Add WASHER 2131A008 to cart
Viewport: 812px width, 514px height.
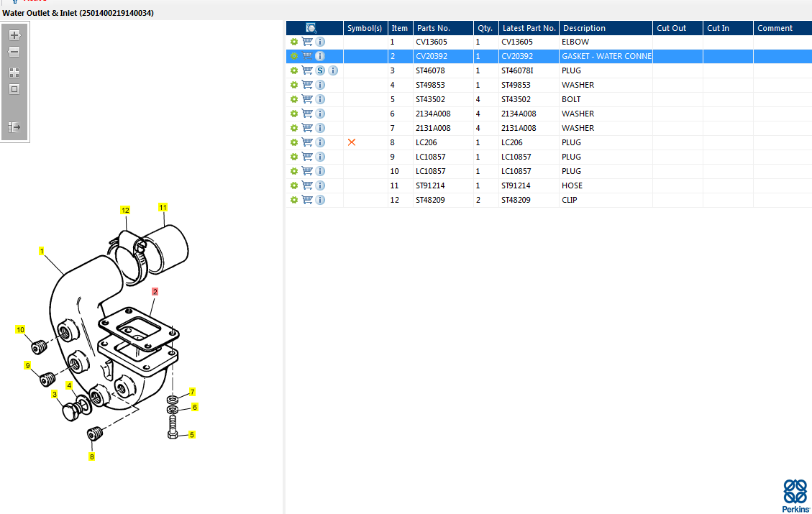point(307,128)
